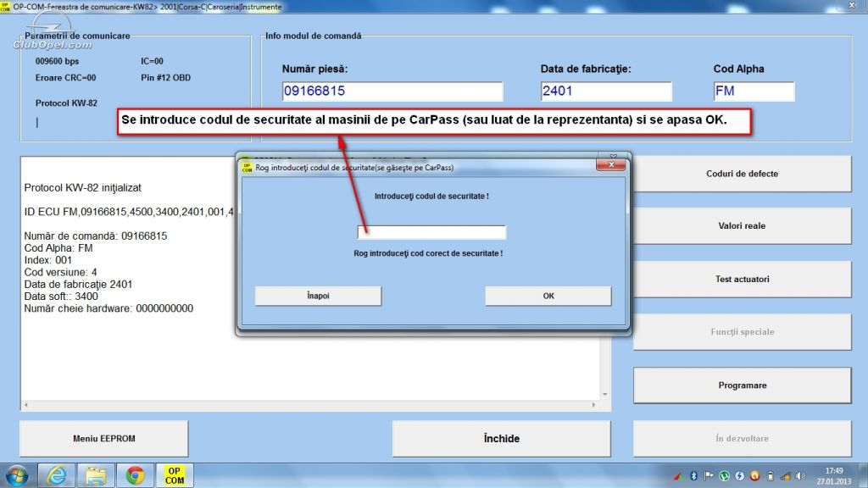The image size is (868, 488).
Task: Open the Bluetooth tray icon
Action: [x=693, y=476]
